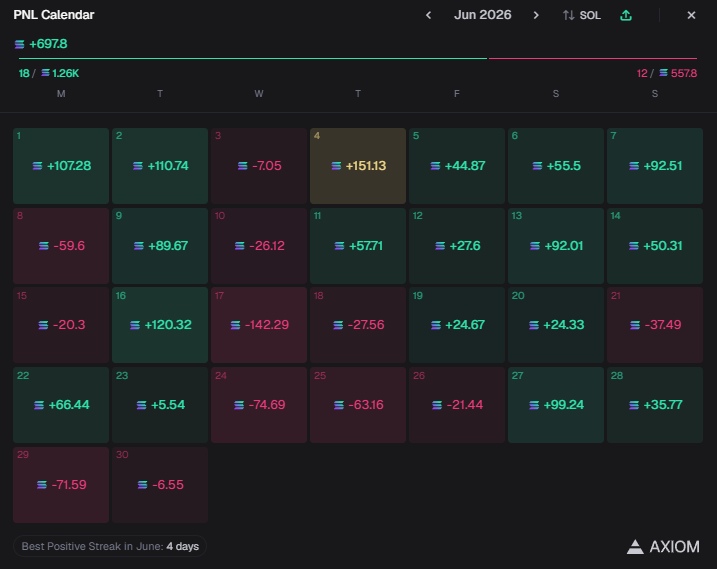
Task: Select day 24 cell with -74.69
Action: coord(259,405)
